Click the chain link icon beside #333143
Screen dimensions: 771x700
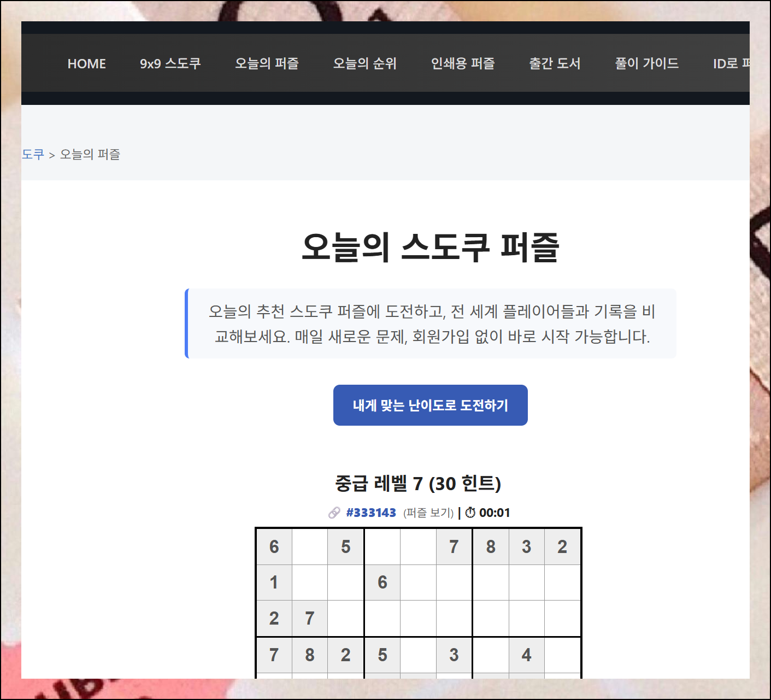[x=334, y=513]
